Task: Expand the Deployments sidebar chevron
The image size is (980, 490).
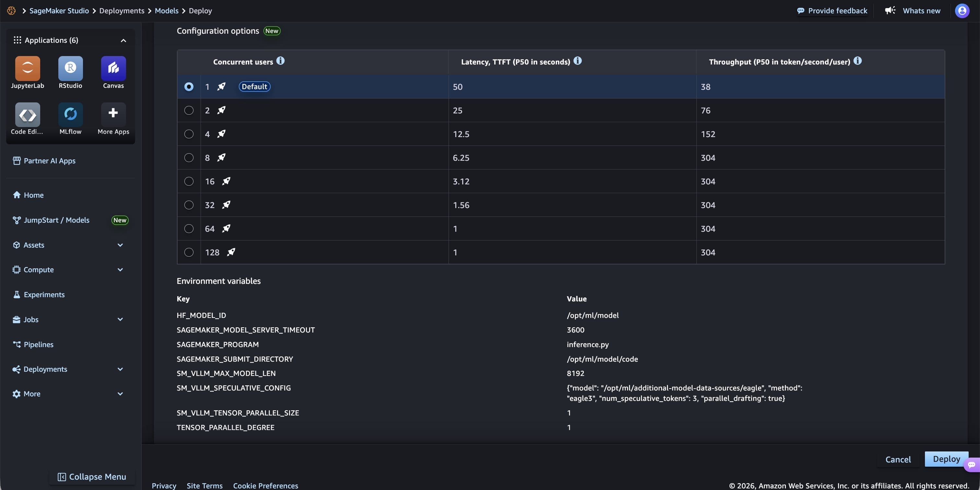Action: (120, 369)
